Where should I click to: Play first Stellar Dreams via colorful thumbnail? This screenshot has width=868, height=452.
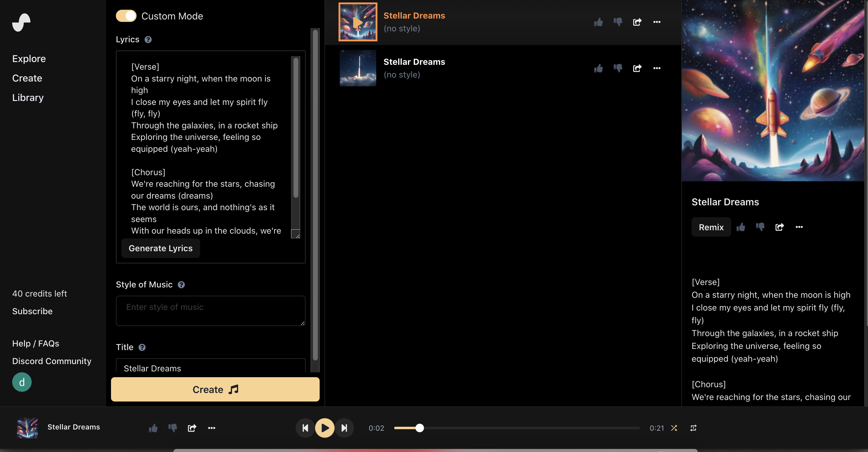click(x=358, y=22)
